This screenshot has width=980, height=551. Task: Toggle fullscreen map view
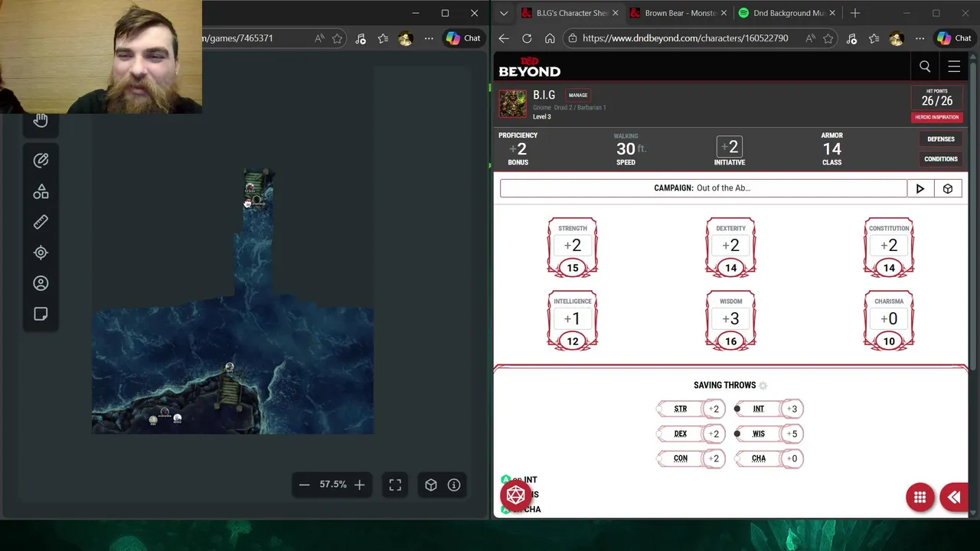[395, 484]
